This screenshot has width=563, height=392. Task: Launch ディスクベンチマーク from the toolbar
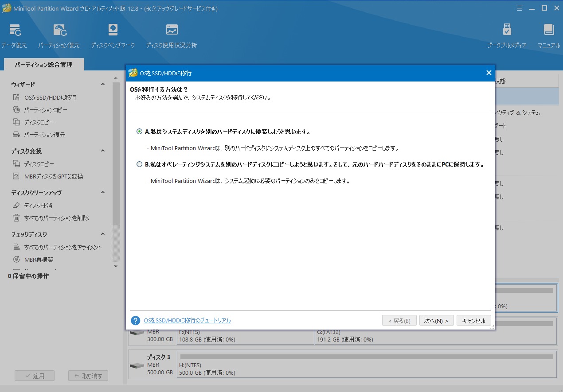[113, 35]
